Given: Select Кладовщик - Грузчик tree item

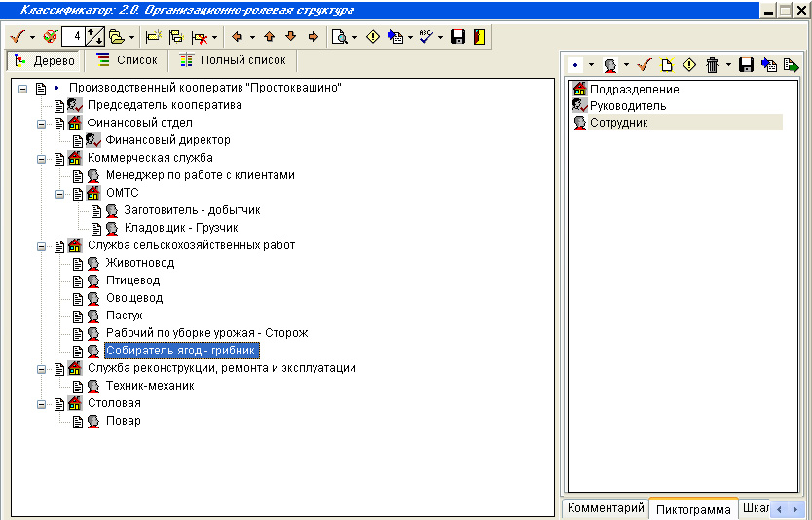Looking at the screenshot, I should [x=181, y=228].
